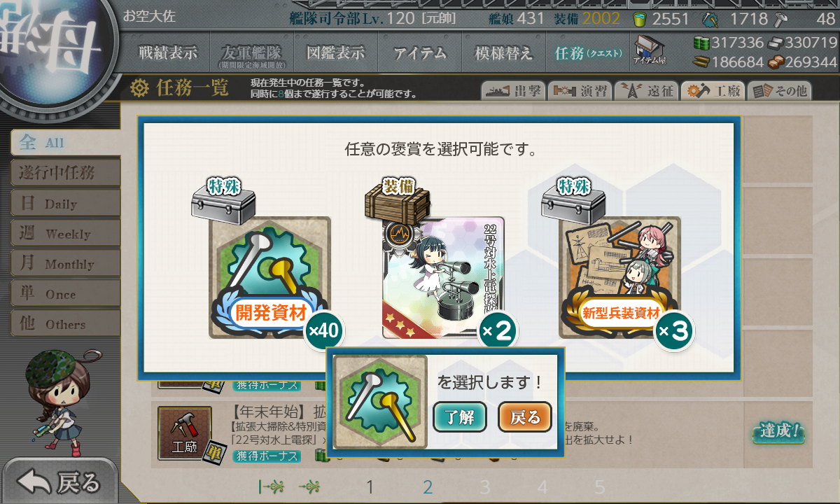Open the アイテム屋 shop icon
Image resolution: width=840 pixels, height=504 pixels.
point(650,51)
